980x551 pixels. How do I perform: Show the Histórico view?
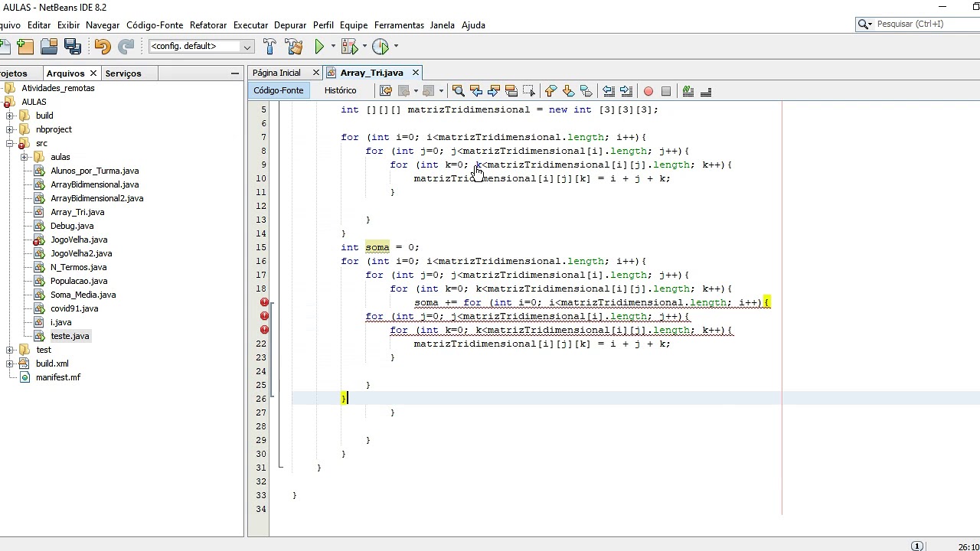[340, 90]
